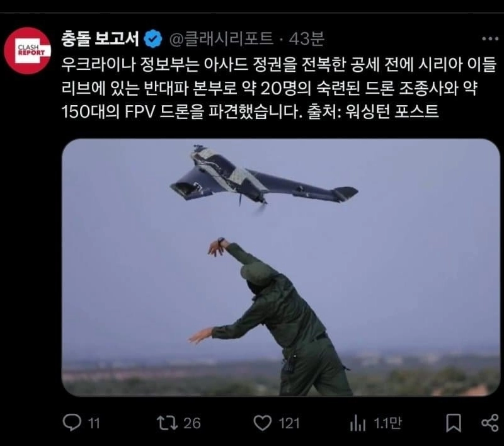Click the reply speech bubble icon
Screen dimensions: 504x446
pyautogui.click(x=72, y=423)
